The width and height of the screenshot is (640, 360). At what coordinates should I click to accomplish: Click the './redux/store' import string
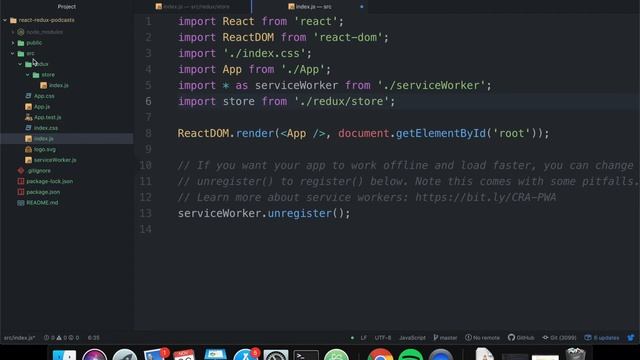click(x=341, y=101)
